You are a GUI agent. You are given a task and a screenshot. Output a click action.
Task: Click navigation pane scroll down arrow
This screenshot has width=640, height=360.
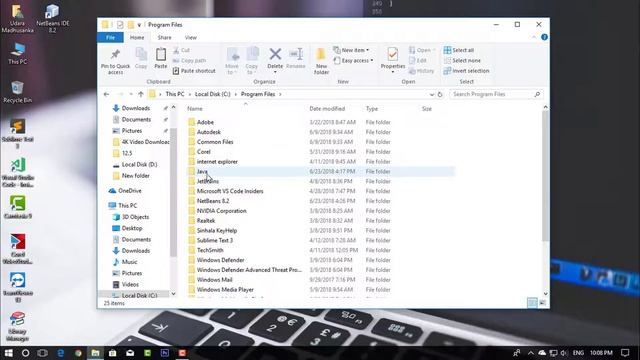173,293
